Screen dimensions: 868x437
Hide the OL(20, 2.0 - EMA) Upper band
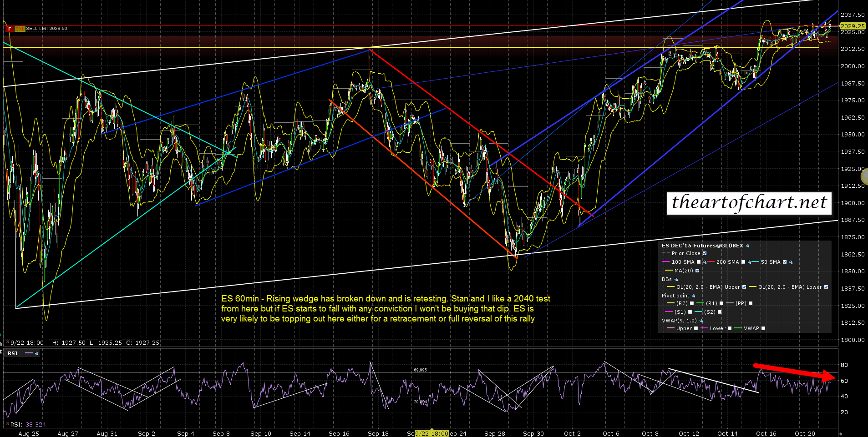[x=744, y=287]
